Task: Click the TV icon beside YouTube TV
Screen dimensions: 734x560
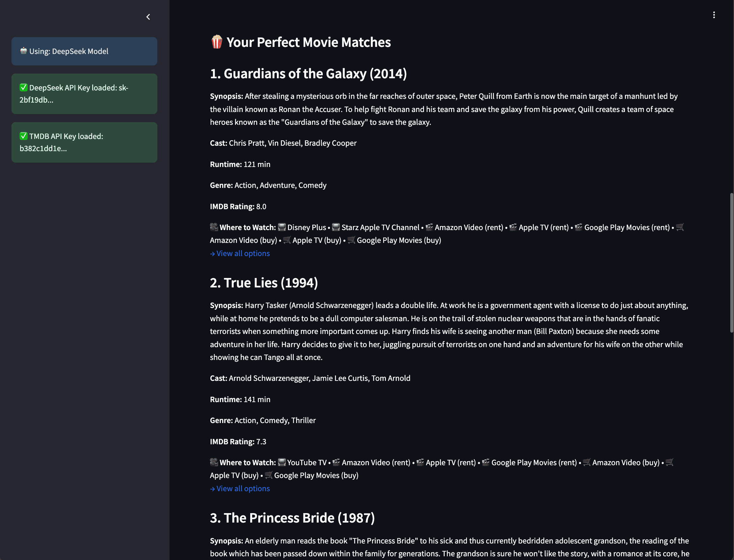Action: (x=282, y=462)
